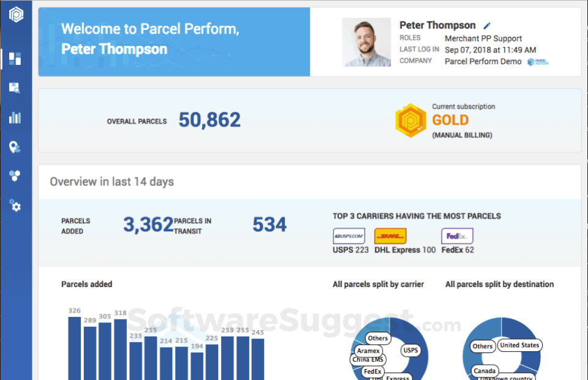Viewport: 588px width, 380px height.
Task: Click the bar labeled 289 in Parcels added
Action: coord(90,354)
